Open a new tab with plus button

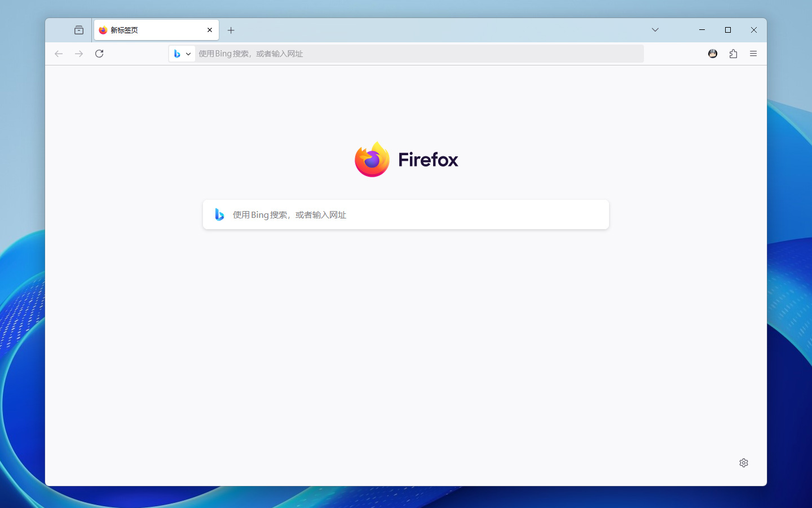(x=231, y=30)
